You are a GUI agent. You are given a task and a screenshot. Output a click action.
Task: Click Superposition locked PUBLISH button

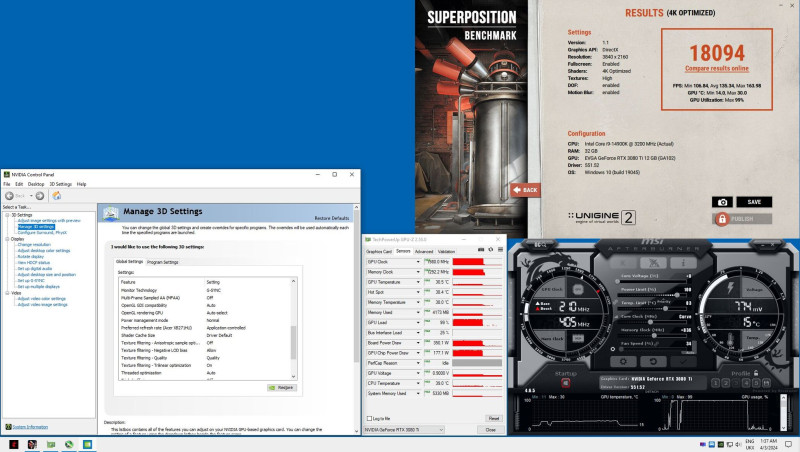742,219
